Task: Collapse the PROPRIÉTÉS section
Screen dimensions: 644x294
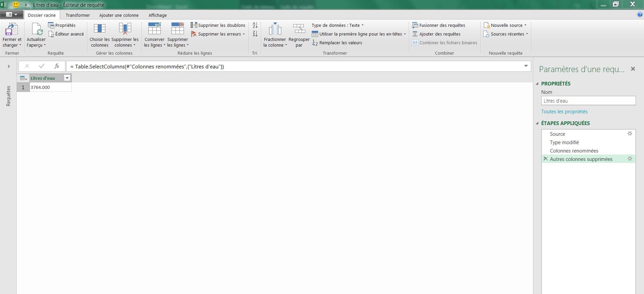Action: pyautogui.click(x=537, y=83)
